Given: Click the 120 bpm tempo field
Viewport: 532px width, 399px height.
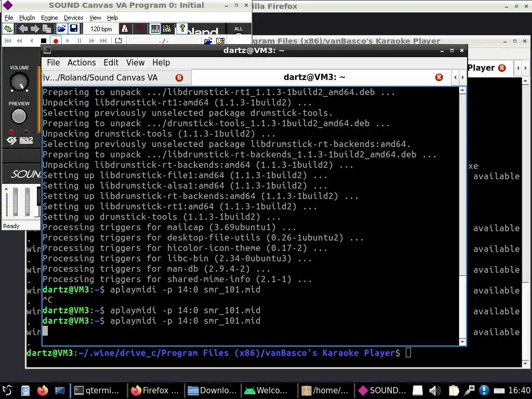Looking at the screenshot, I should coord(101,29).
